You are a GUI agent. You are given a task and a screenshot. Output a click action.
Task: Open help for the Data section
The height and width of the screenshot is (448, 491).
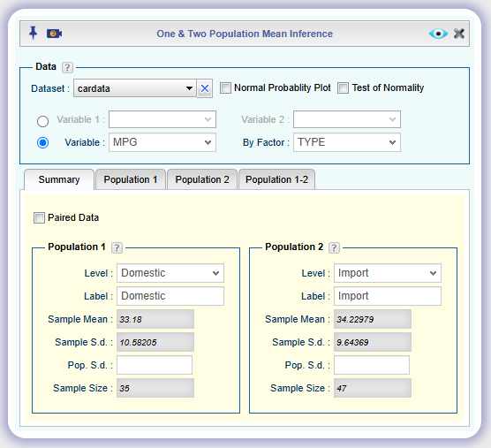pos(67,67)
